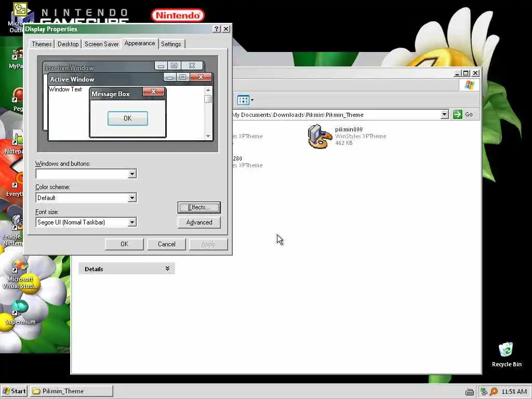Click the magnifier icon in system tray

pyautogui.click(x=494, y=392)
